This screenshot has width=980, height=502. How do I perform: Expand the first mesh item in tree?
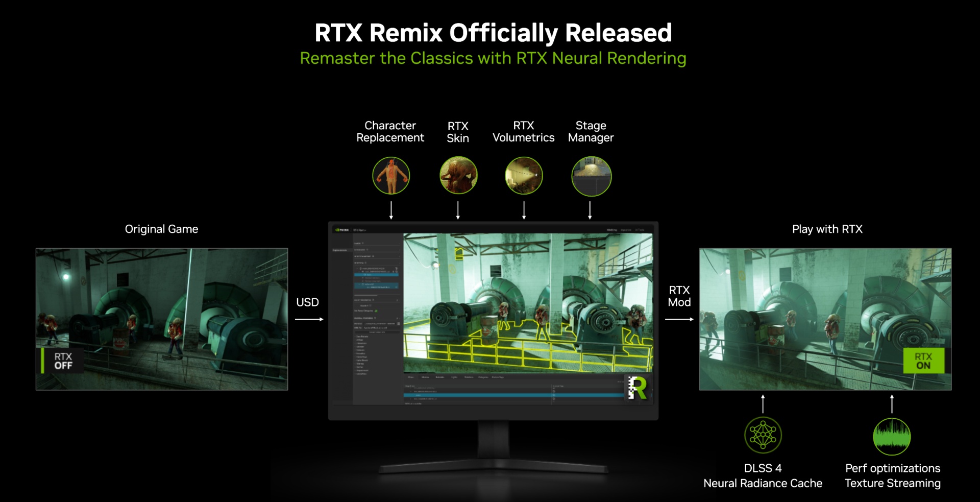358,268
